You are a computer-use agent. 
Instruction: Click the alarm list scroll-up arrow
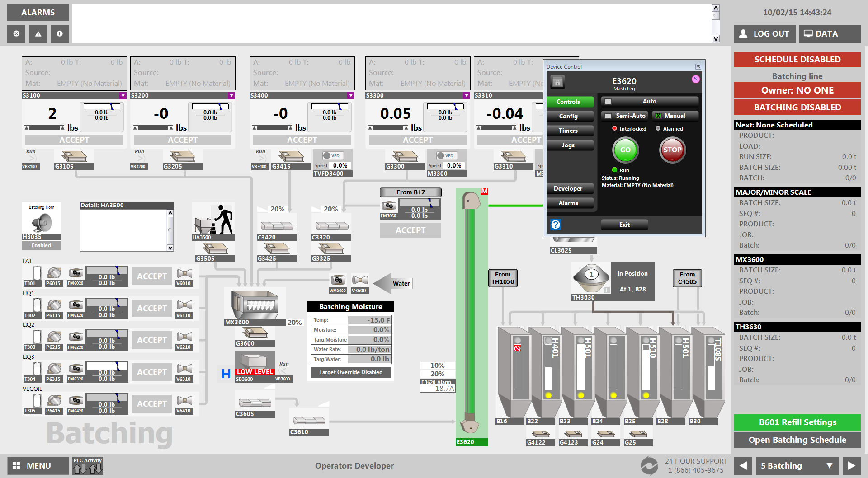(x=716, y=8)
